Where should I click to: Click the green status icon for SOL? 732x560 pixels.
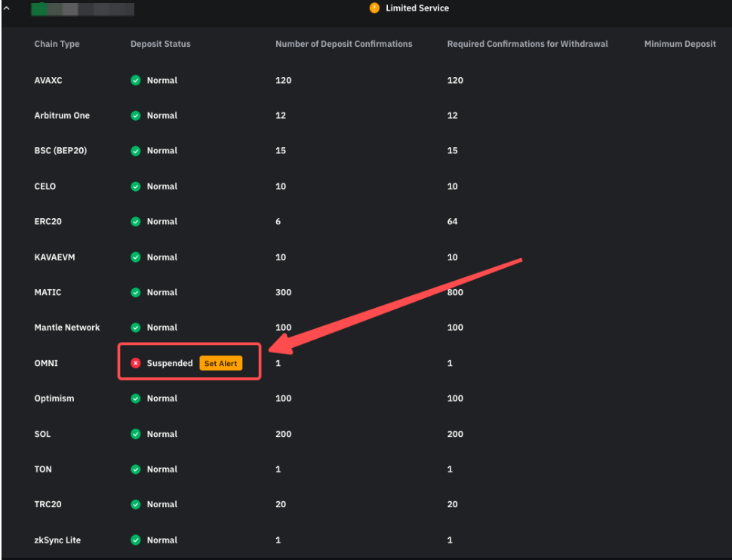(136, 434)
